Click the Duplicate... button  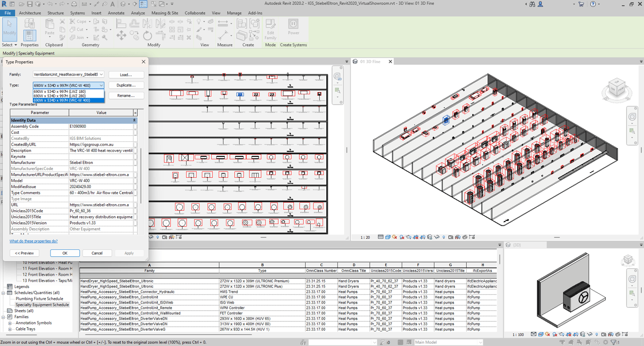126,85
